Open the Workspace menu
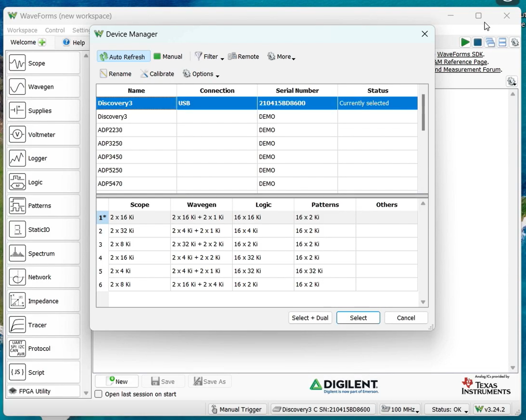 click(22, 30)
